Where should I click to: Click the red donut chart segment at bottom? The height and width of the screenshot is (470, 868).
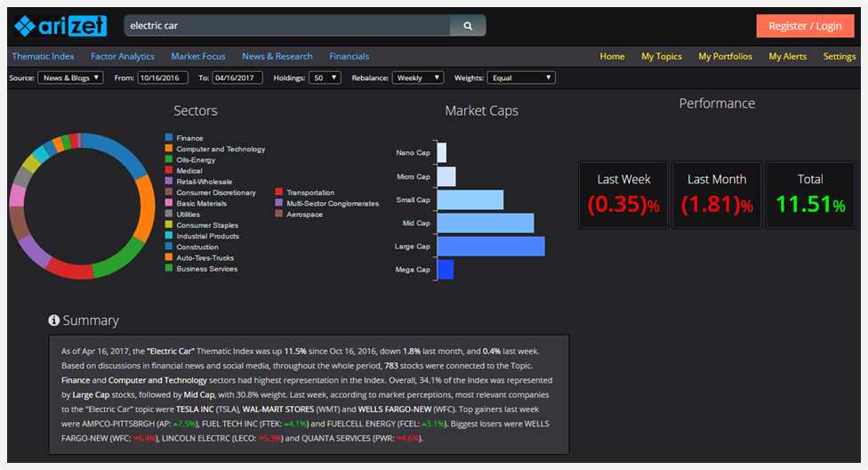point(70,270)
